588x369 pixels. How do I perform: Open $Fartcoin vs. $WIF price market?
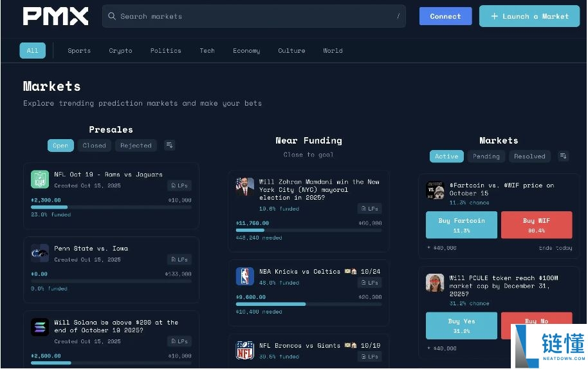click(502, 189)
